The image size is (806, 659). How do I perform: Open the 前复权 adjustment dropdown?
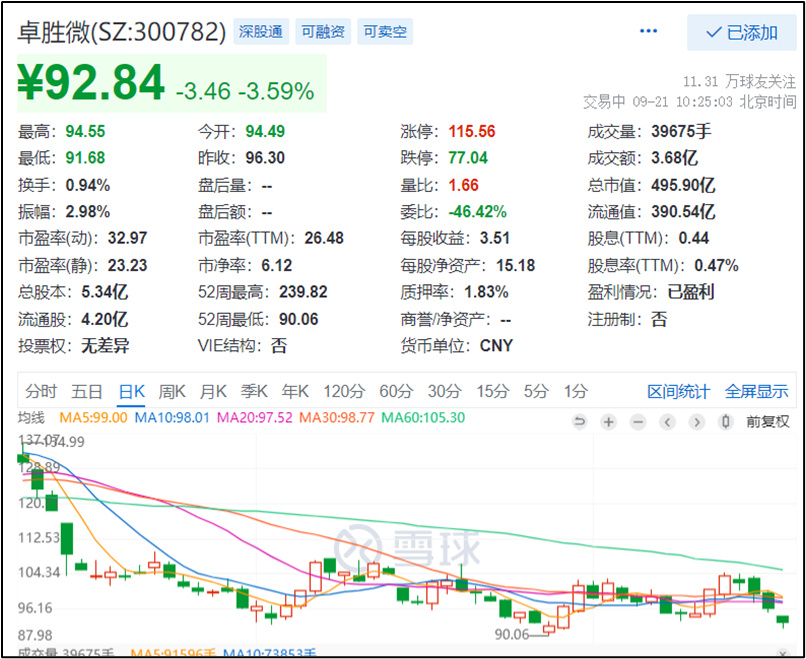click(x=767, y=422)
